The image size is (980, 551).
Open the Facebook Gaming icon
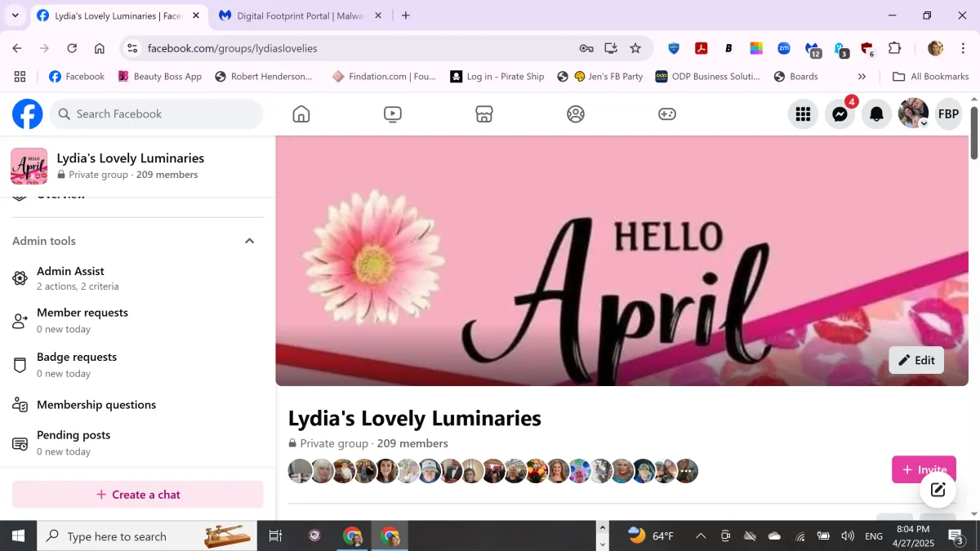667,114
